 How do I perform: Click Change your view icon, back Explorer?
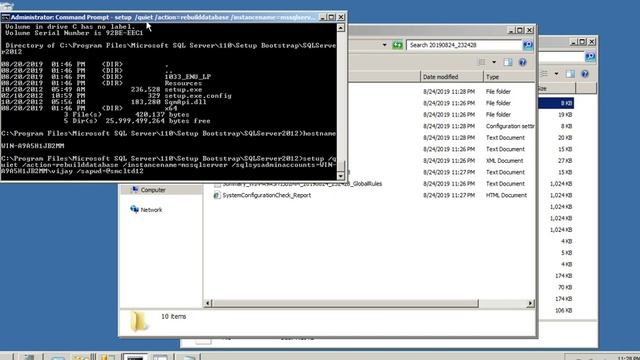(x=544, y=74)
